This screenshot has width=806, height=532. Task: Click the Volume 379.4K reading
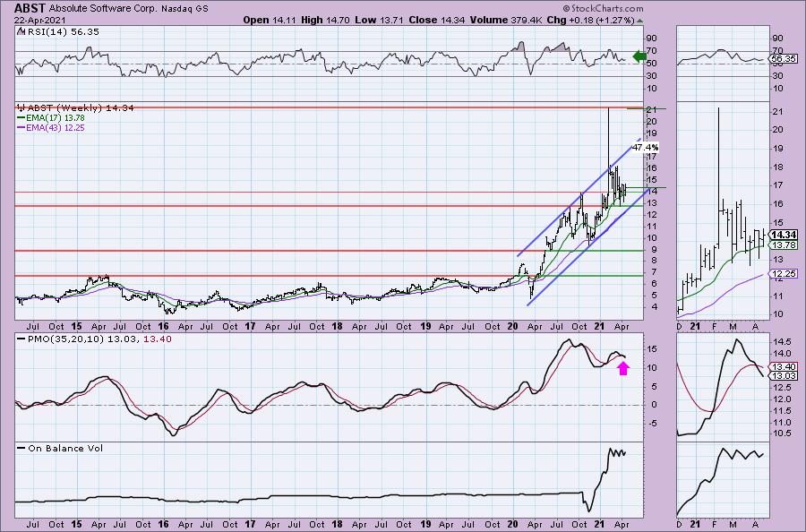coord(506,20)
